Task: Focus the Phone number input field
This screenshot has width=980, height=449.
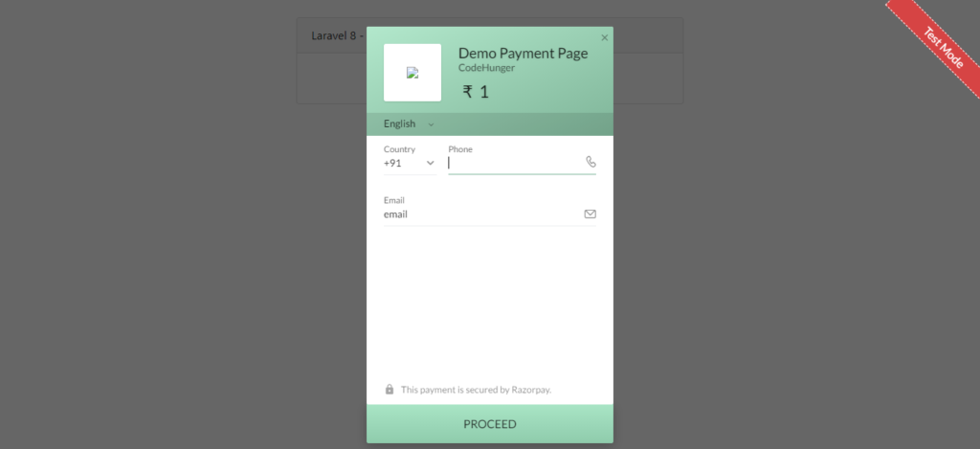Action: pyautogui.click(x=516, y=163)
